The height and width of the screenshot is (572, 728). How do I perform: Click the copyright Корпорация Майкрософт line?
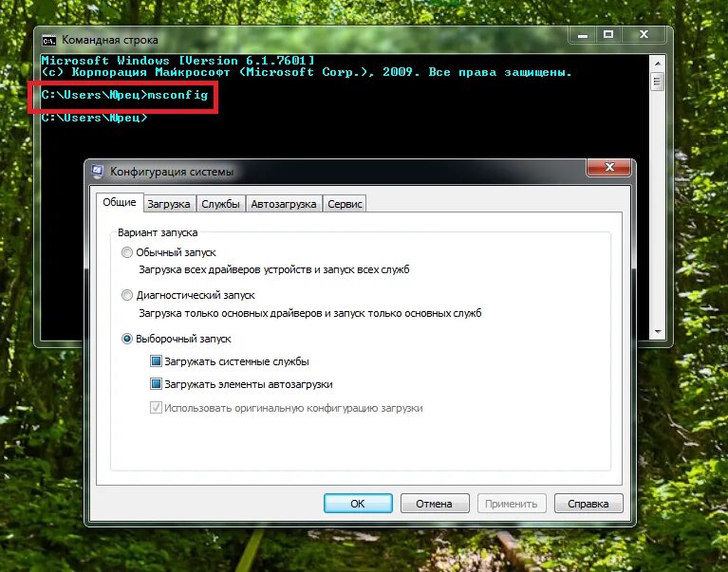[307, 72]
